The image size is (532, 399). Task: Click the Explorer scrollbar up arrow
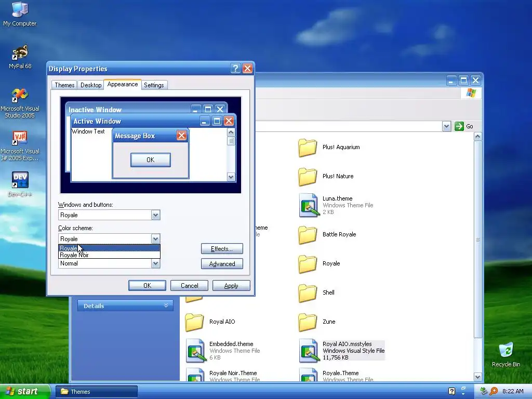478,137
